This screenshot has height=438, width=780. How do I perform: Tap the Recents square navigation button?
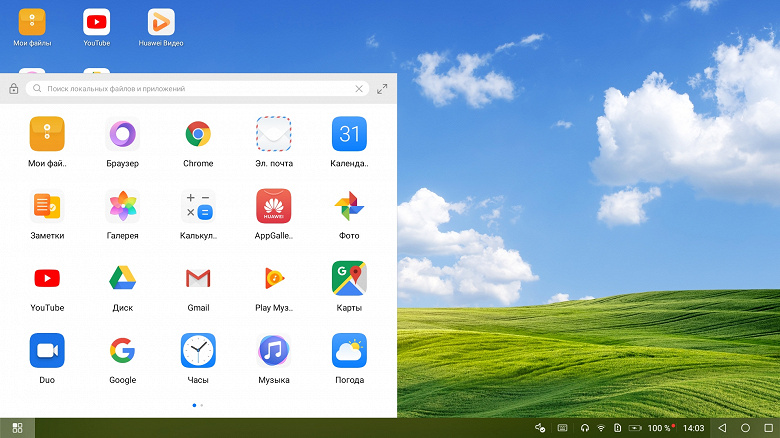tap(769, 428)
